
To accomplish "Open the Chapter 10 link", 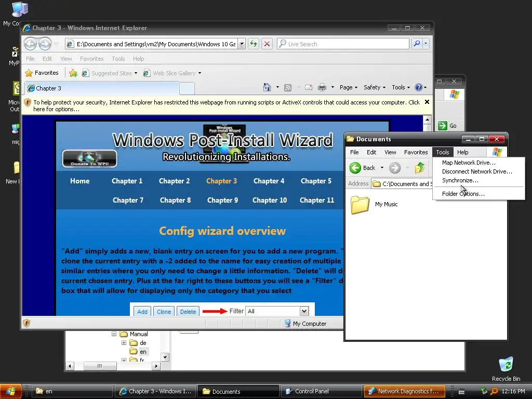I will 270,200.
